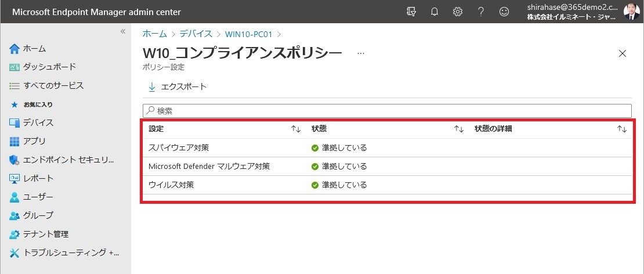644x274 pixels.
Task: Open the feedback smiley icon
Action: tap(504, 12)
